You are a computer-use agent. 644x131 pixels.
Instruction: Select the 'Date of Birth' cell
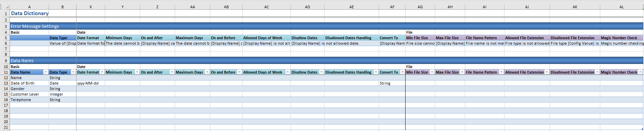(29, 83)
